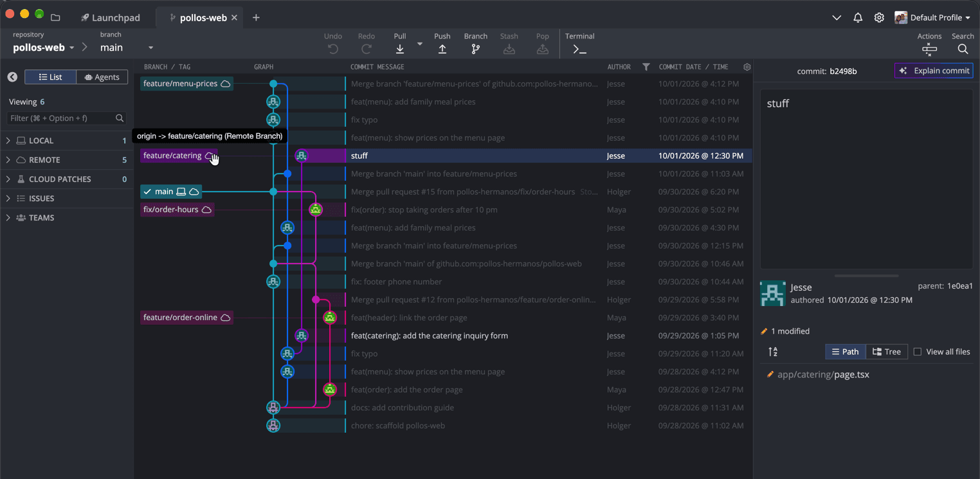Select the List view toggle

50,77
